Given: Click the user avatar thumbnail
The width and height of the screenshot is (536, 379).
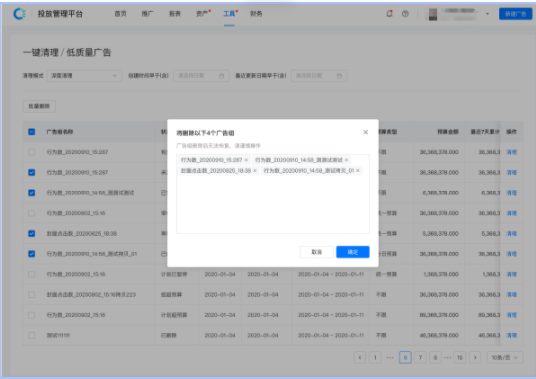Looking at the screenshot, I should click(x=433, y=14).
